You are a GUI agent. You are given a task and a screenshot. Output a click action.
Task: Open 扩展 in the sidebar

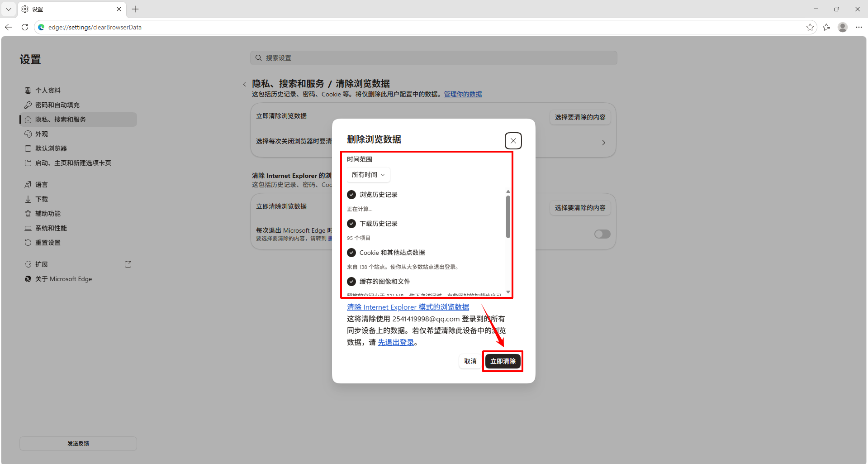(78, 264)
